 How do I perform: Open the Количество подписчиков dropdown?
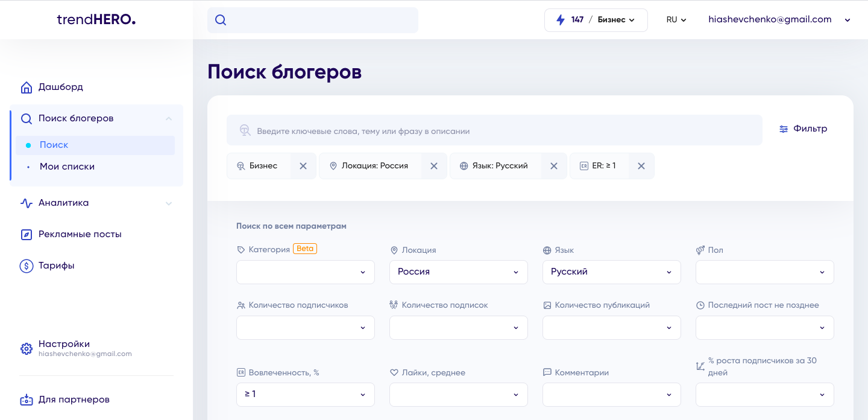click(306, 328)
